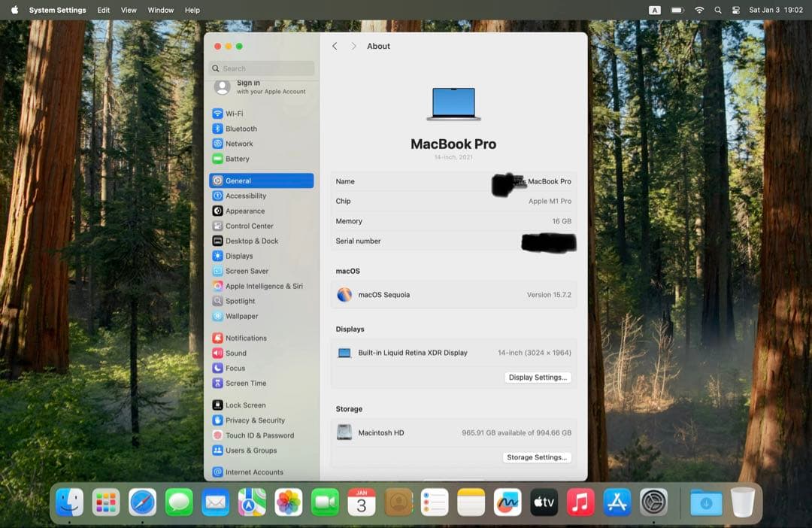The image size is (812, 528).
Task: Open Storage Settings
Action: [537, 457]
